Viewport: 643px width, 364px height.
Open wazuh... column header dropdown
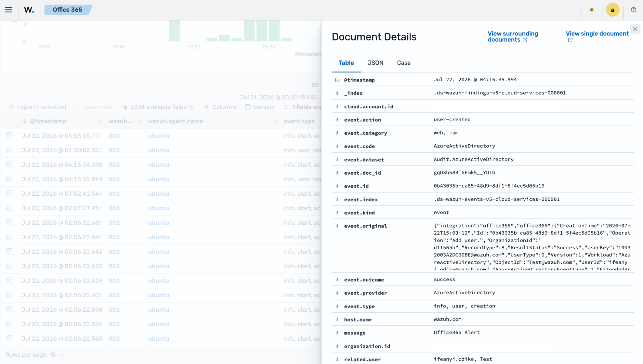click(140, 121)
